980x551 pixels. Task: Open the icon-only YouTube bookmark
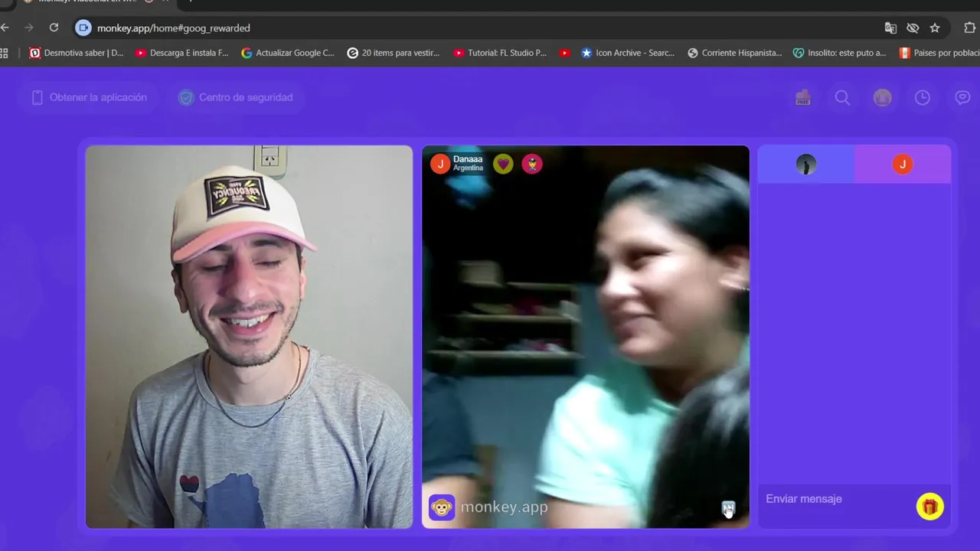point(565,53)
